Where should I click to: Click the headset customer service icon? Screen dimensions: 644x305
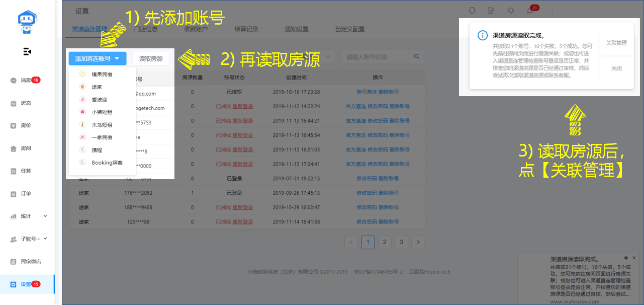[x=511, y=11]
